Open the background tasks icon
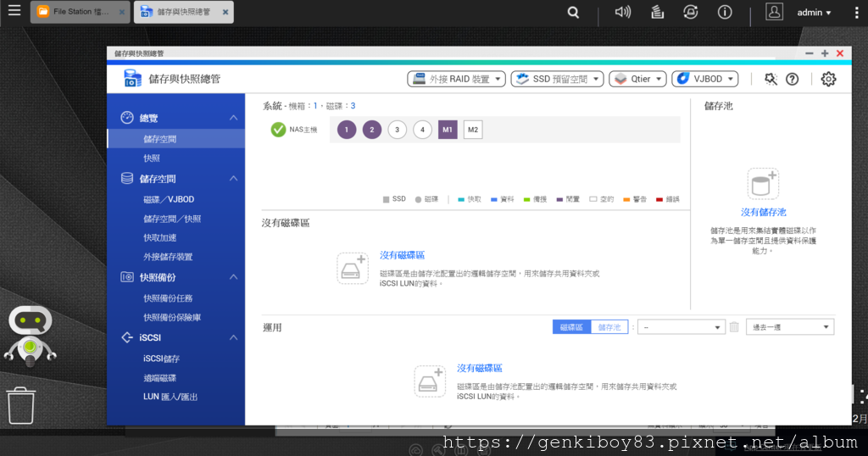This screenshot has width=868, height=456. [657, 12]
